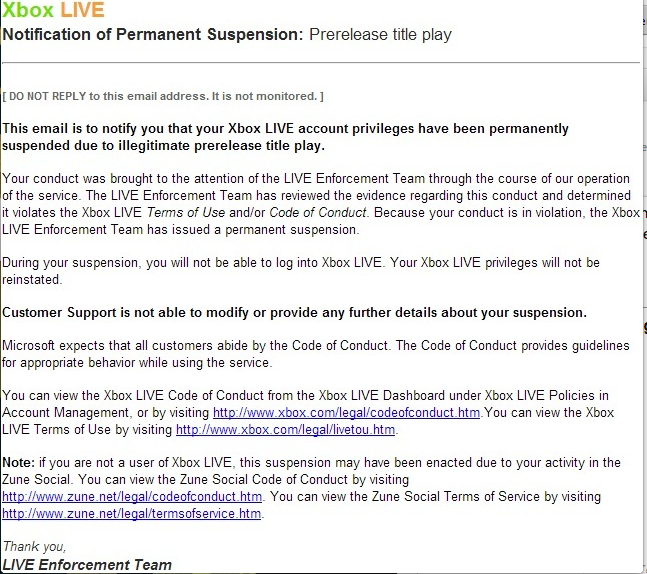
Task: Open the xbox.com livetou.htm link
Action: 286,430
